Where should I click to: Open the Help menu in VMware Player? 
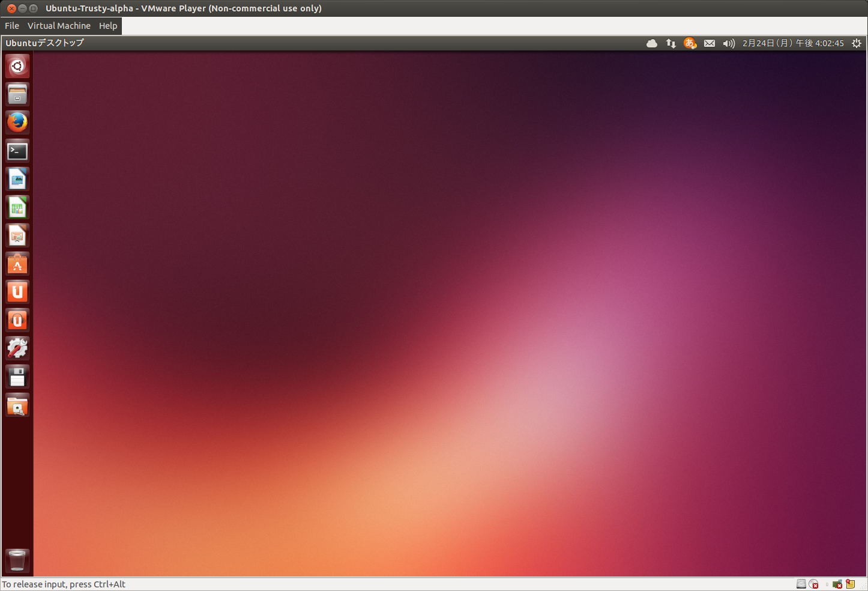[x=108, y=26]
